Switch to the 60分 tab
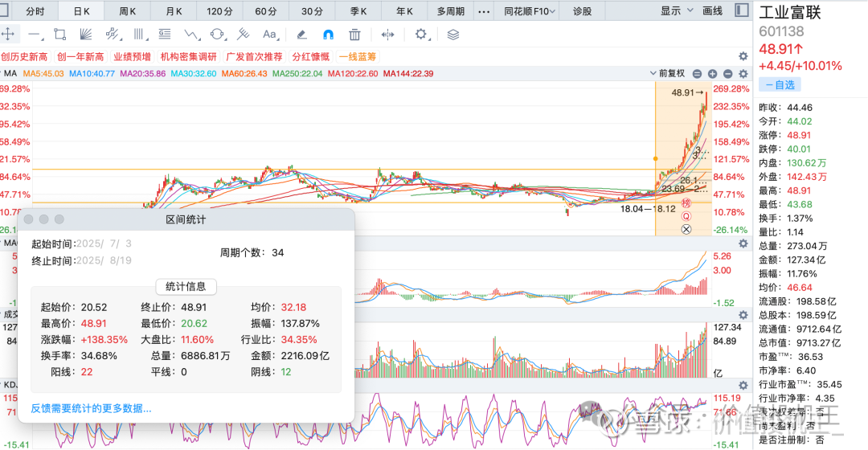The height and width of the screenshot is (450, 868). point(266,11)
